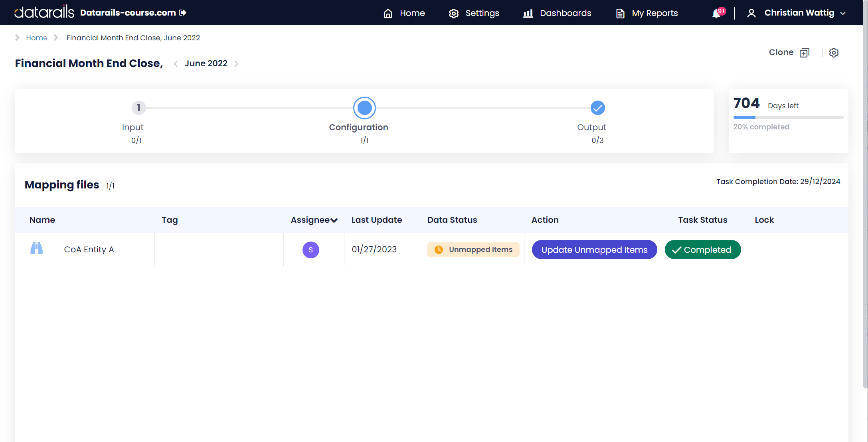Open the CoA Entity A mapping file
The image size is (868, 442).
click(x=89, y=250)
